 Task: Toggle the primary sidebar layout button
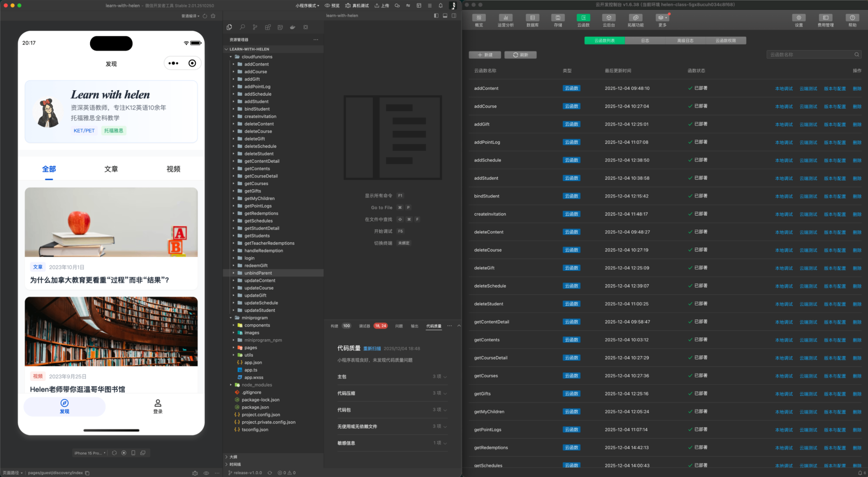[436, 16]
